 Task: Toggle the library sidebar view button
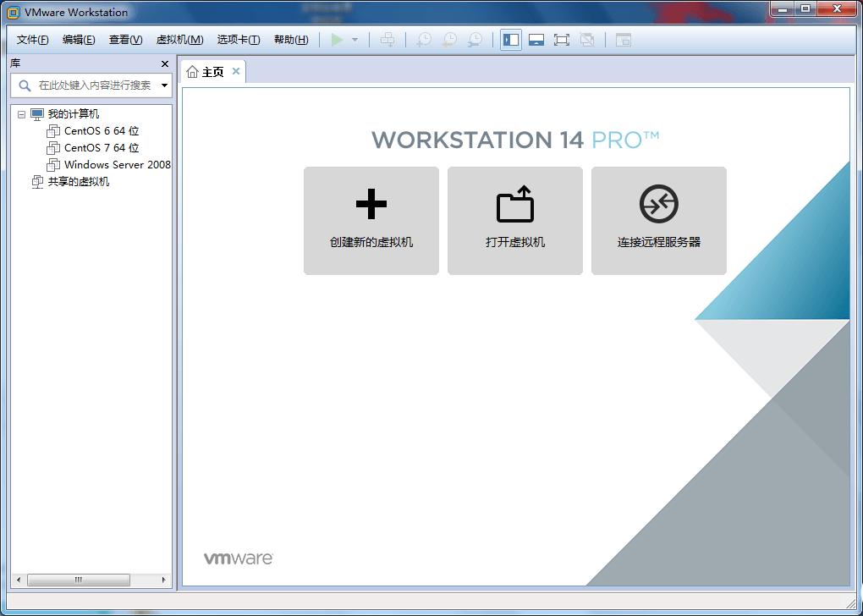[511, 40]
